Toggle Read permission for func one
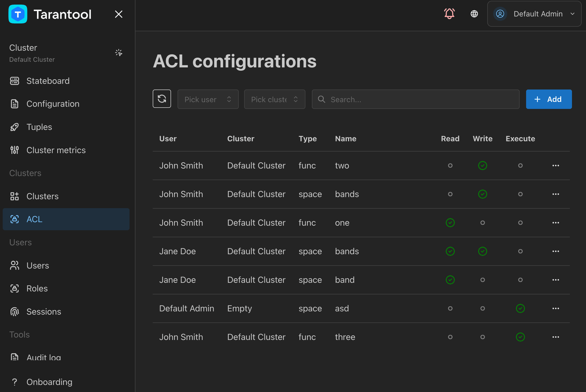586x392 pixels. [x=450, y=223]
